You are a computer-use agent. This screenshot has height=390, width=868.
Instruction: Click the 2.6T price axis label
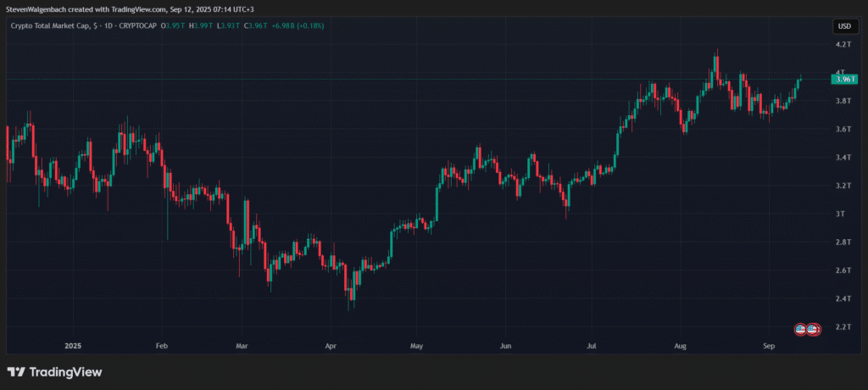[x=843, y=270]
